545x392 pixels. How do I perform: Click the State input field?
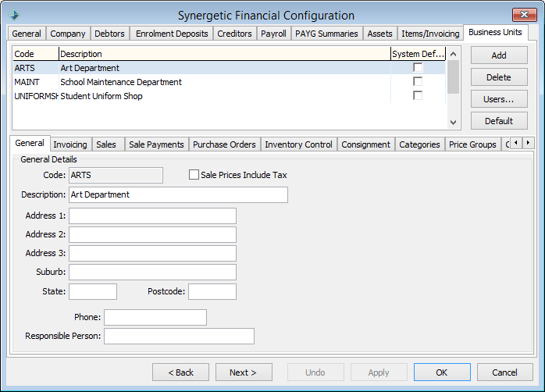93,291
